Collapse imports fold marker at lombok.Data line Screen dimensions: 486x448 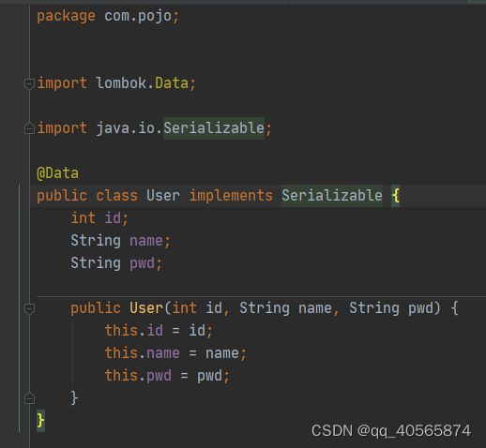[x=29, y=83]
